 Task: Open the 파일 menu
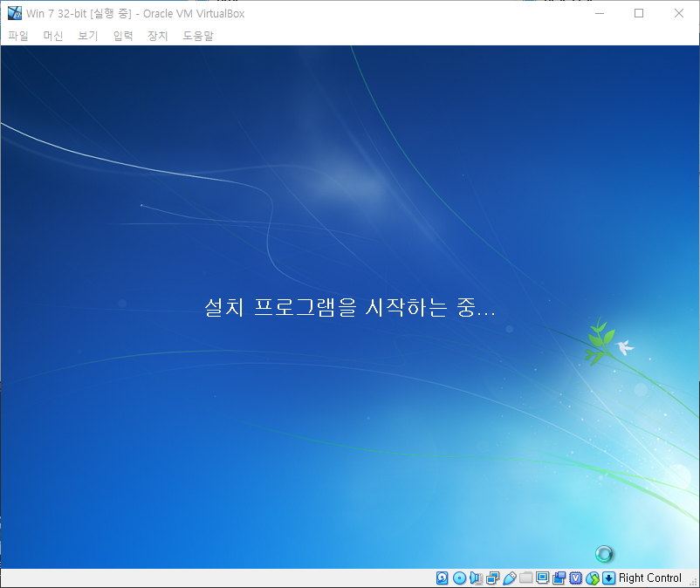click(18, 36)
